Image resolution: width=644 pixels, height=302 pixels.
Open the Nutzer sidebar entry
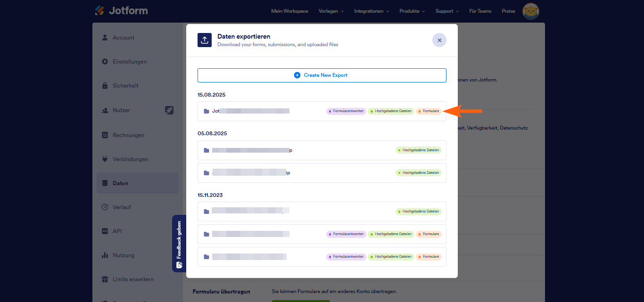coord(137,110)
